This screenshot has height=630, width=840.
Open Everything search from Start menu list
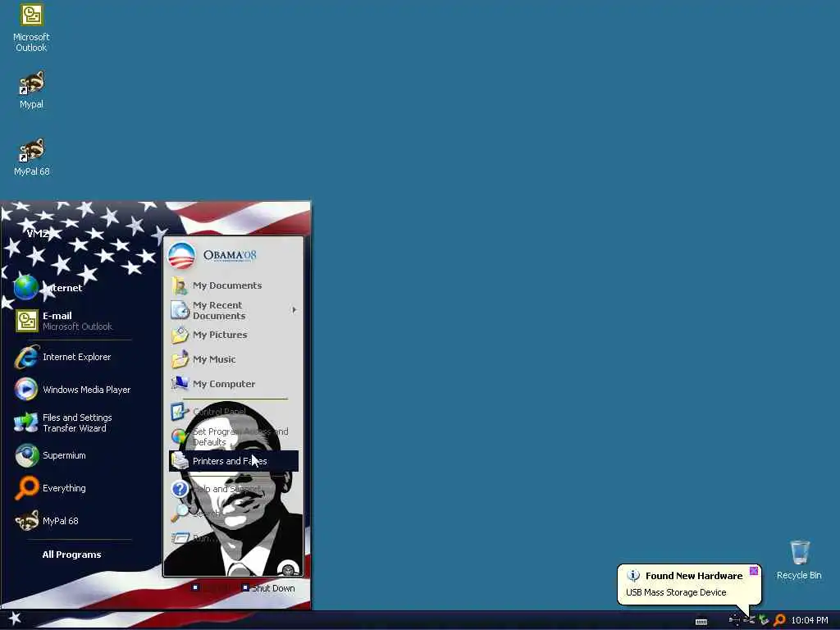[72, 488]
